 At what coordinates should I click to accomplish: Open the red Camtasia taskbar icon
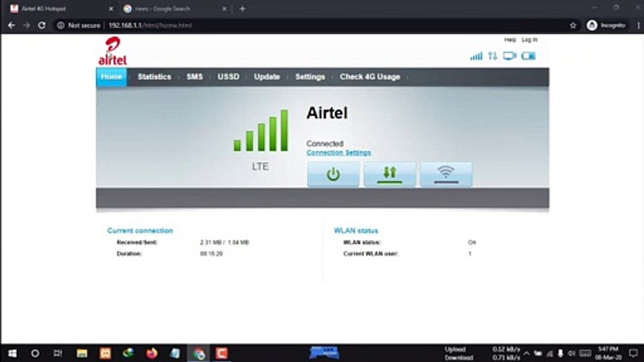point(221,353)
